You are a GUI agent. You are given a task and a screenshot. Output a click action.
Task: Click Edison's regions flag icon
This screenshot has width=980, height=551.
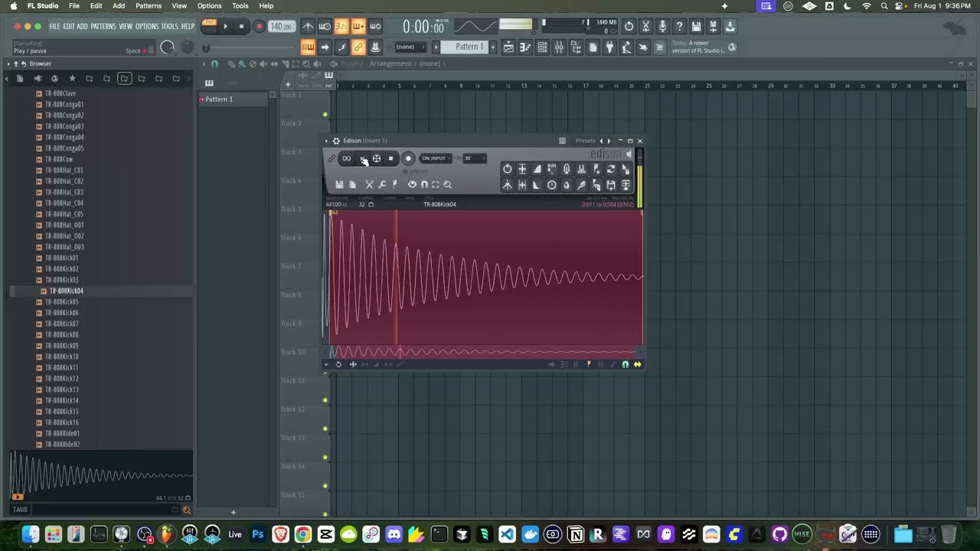(394, 184)
